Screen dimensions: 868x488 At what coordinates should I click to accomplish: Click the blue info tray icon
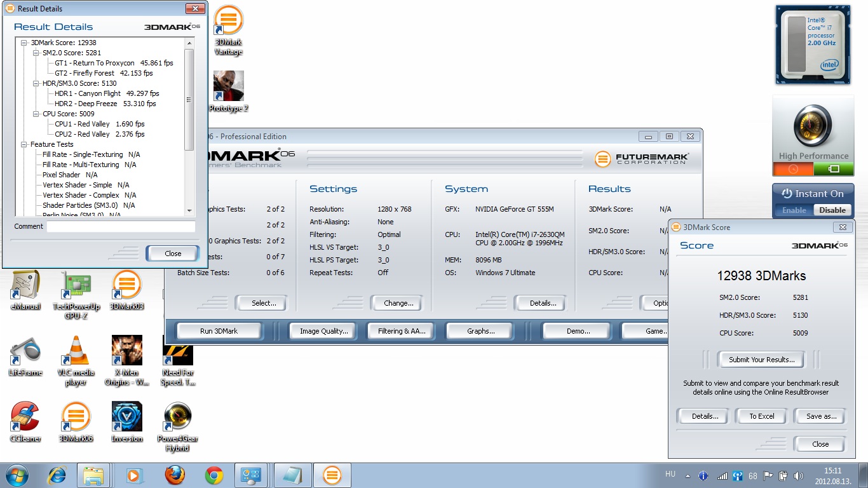point(703,475)
